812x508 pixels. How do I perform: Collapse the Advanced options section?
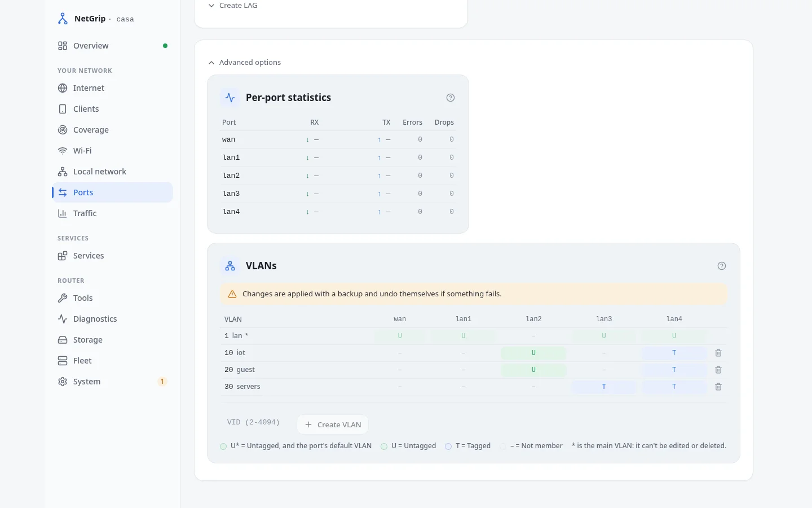click(245, 63)
